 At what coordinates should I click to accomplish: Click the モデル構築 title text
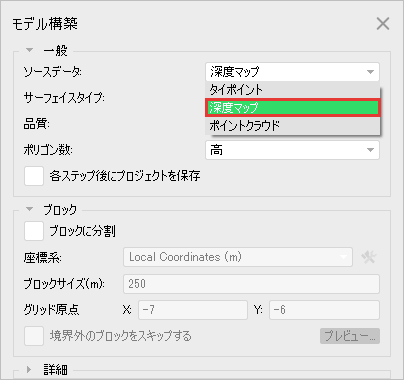pyautogui.click(x=45, y=24)
